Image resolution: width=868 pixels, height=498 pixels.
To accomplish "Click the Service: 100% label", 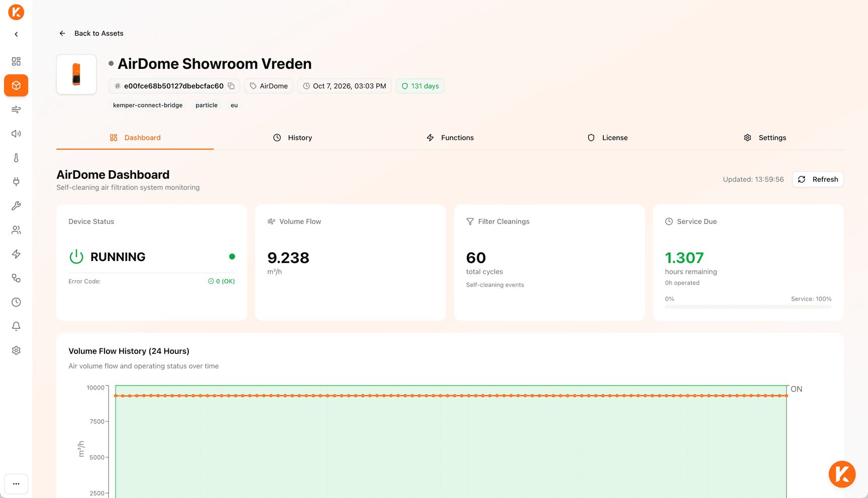I will pos(811,299).
